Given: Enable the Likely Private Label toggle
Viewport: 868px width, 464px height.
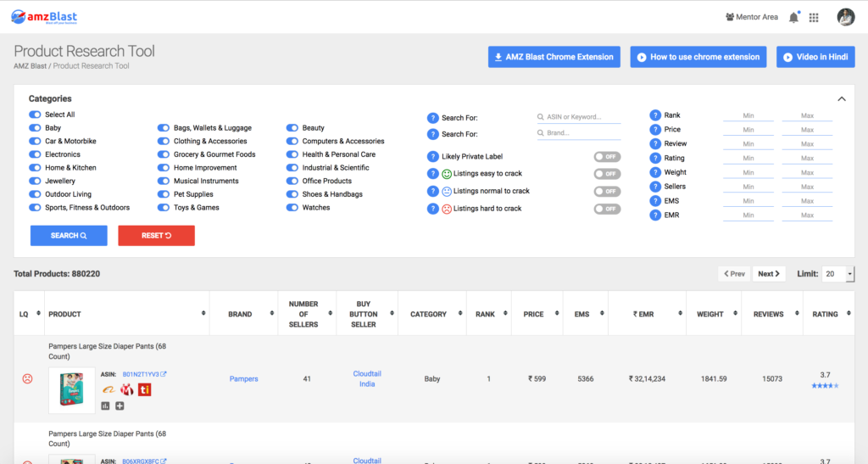Looking at the screenshot, I should coord(606,157).
